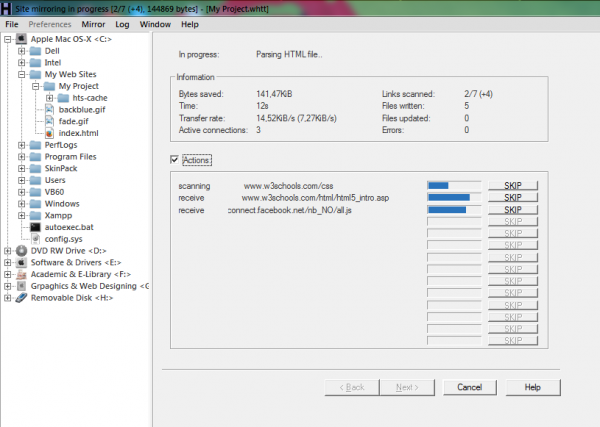Click the VB60 folder icon
This screenshot has height=427, width=600.
click(36, 192)
